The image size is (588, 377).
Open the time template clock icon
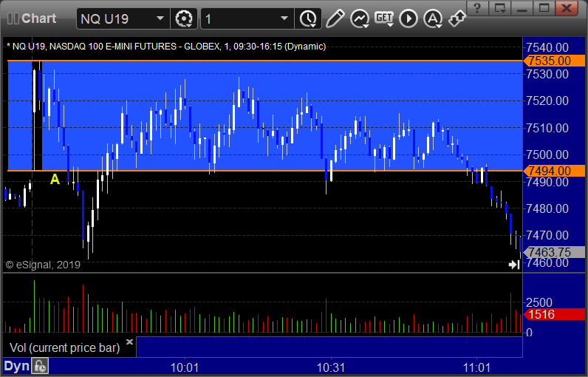click(x=308, y=18)
